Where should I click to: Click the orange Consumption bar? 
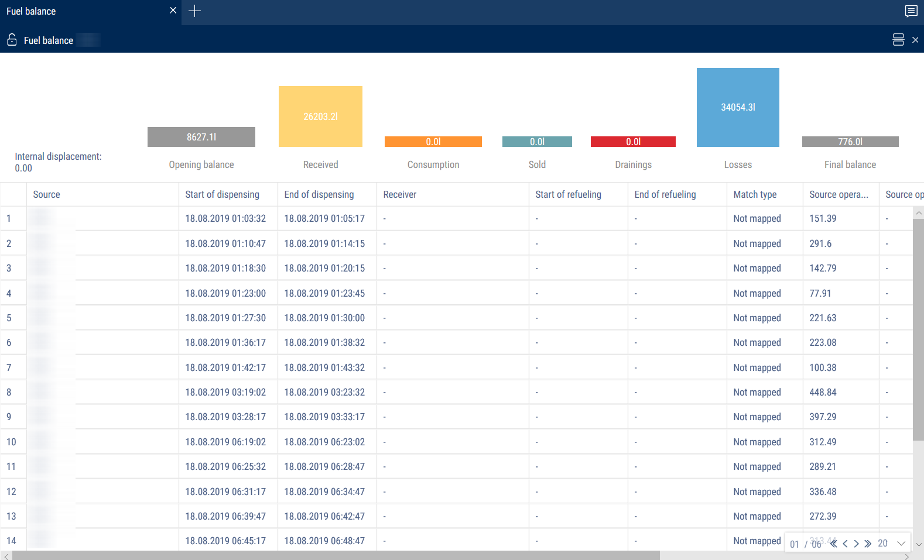pos(433,142)
